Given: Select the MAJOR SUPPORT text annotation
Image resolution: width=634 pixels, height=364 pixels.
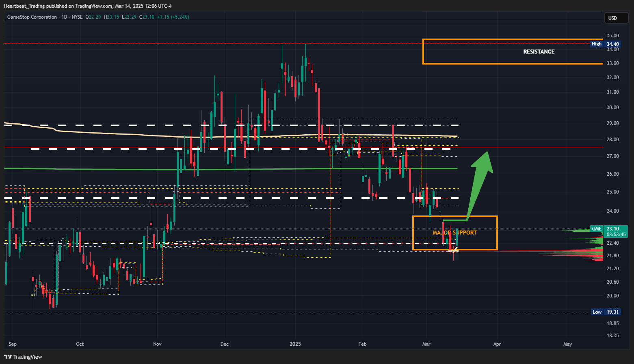Looking at the screenshot, I should 454,233.
